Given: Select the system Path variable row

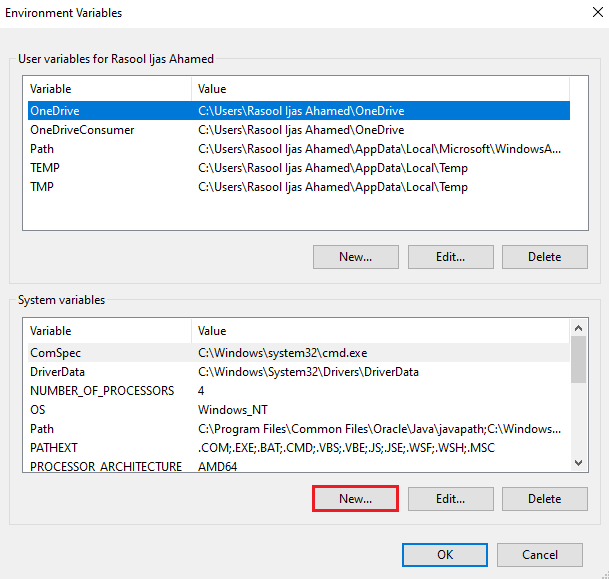Looking at the screenshot, I should click(299, 429).
